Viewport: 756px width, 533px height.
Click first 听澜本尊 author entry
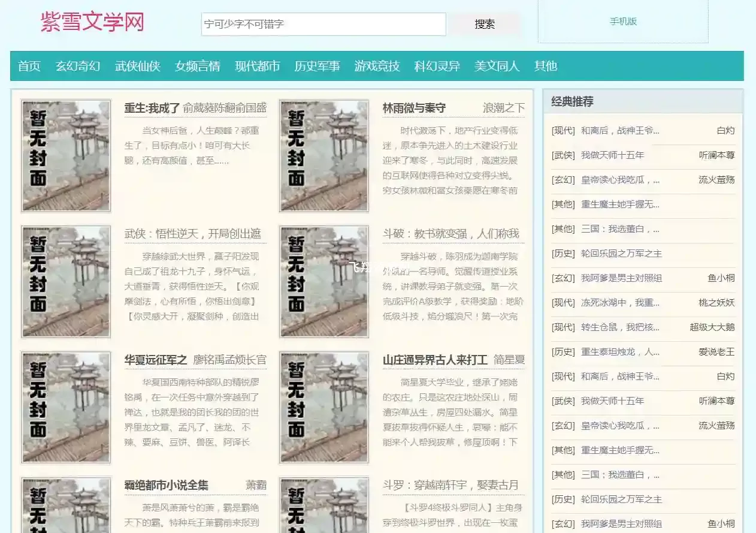click(716, 155)
